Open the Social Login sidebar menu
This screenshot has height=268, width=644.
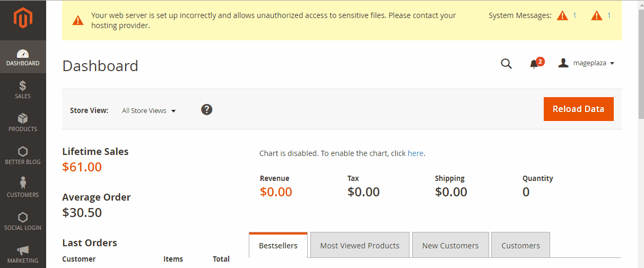point(23,221)
